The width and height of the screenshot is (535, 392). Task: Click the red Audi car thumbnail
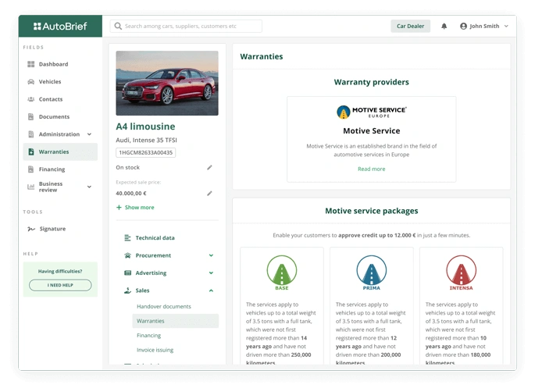point(167,84)
